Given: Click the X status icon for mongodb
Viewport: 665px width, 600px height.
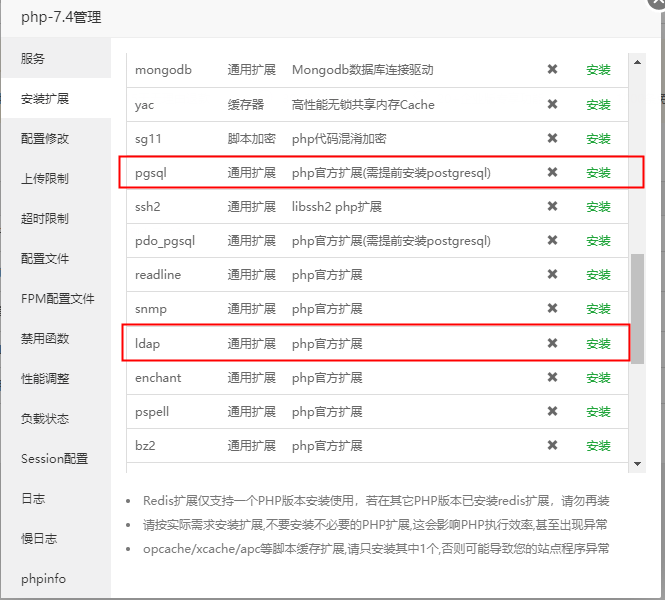Looking at the screenshot, I should click(x=552, y=70).
